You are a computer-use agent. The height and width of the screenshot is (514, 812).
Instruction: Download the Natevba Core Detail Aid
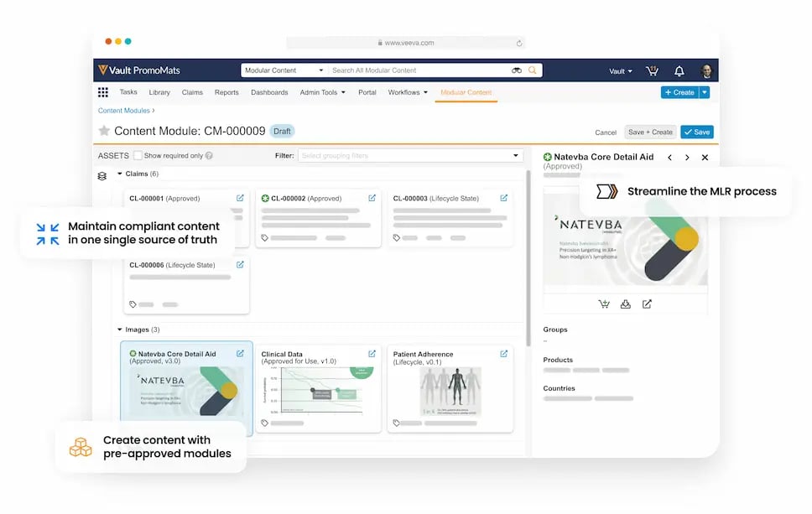[625, 304]
